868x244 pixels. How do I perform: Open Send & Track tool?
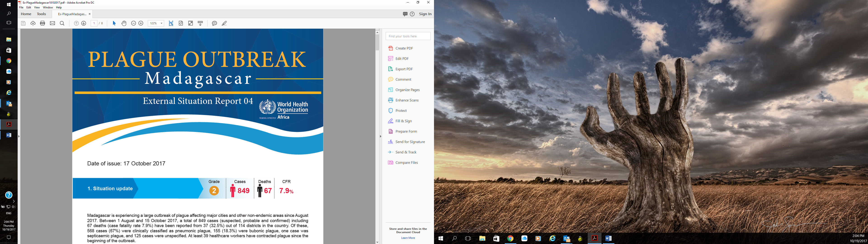point(402,152)
